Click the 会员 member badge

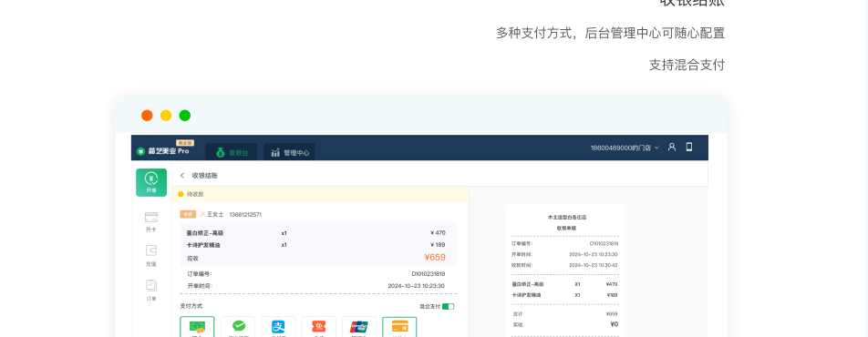[x=188, y=214]
